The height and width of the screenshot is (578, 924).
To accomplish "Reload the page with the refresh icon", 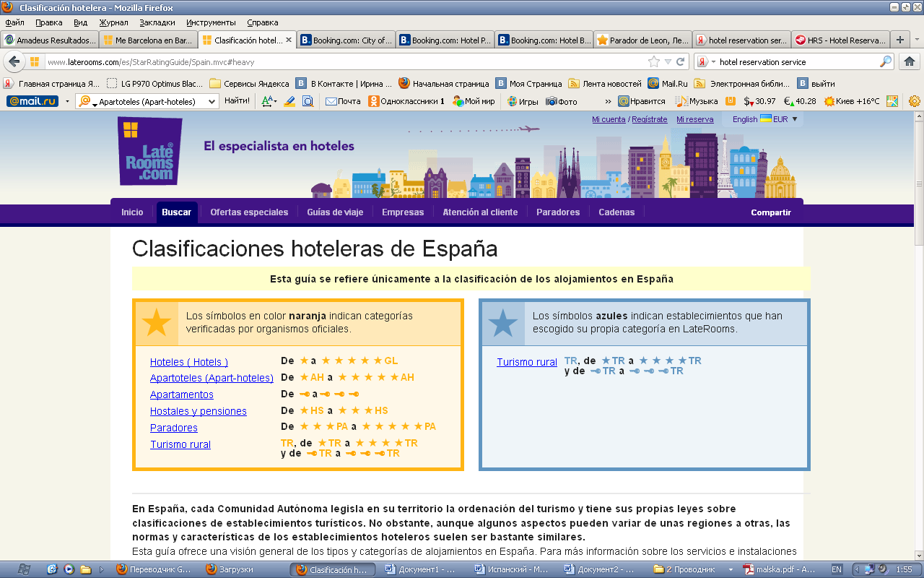I will click(680, 61).
